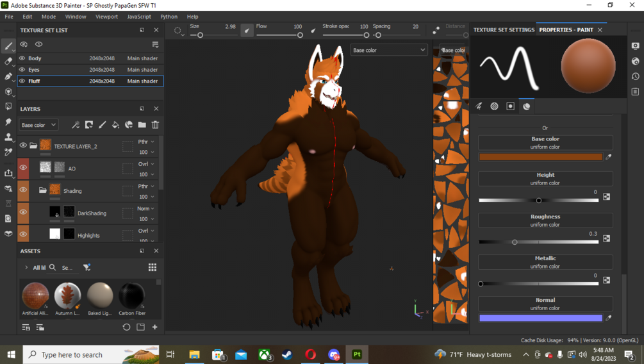The image size is (644, 364).
Task: Open the File menu
Action: point(9,17)
